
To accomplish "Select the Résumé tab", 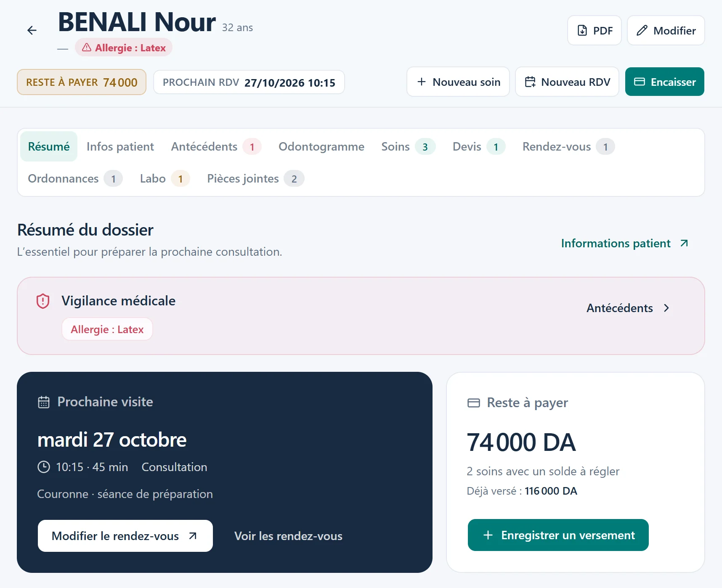I will point(49,146).
